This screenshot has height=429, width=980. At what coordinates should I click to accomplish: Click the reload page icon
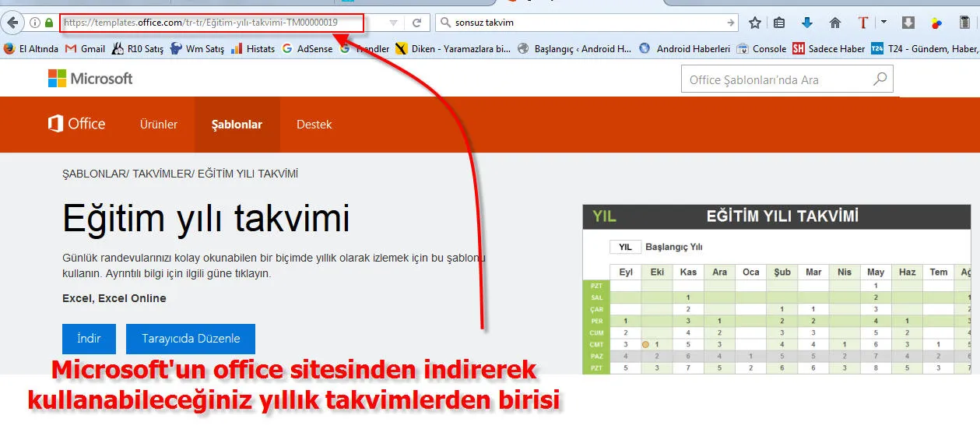(417, 23)
